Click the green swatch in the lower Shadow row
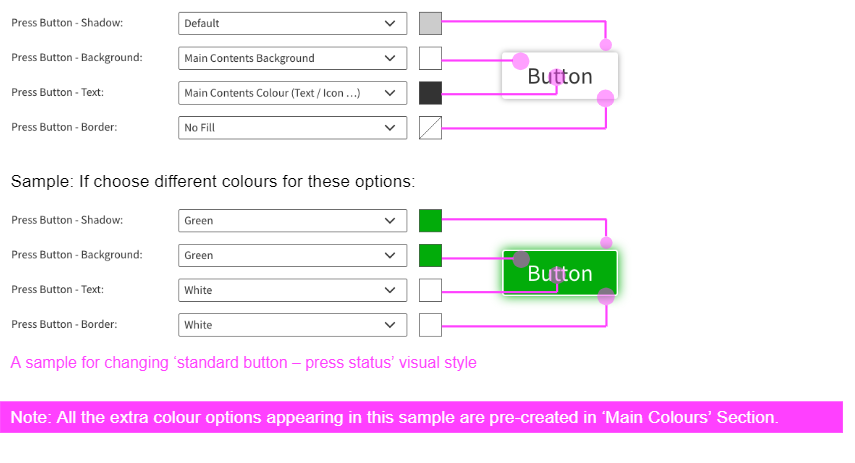This screenshot has height=463, width=855. tap(430, 220)
